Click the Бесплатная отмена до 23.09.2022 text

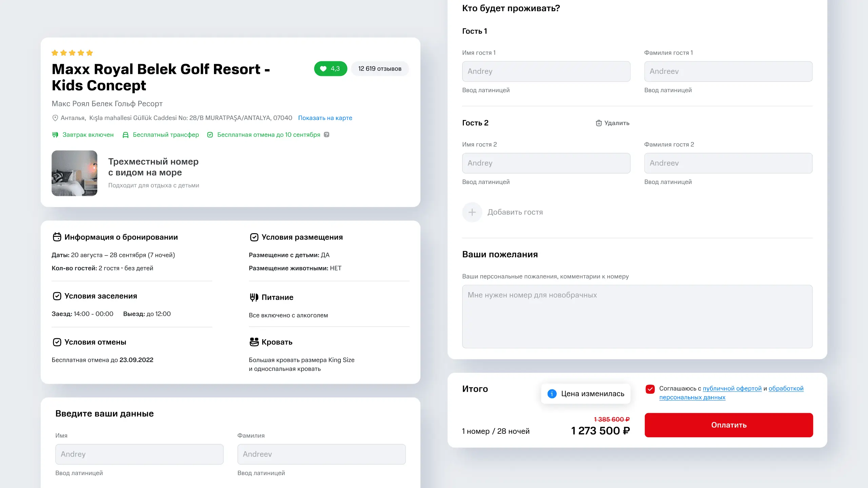102,360
